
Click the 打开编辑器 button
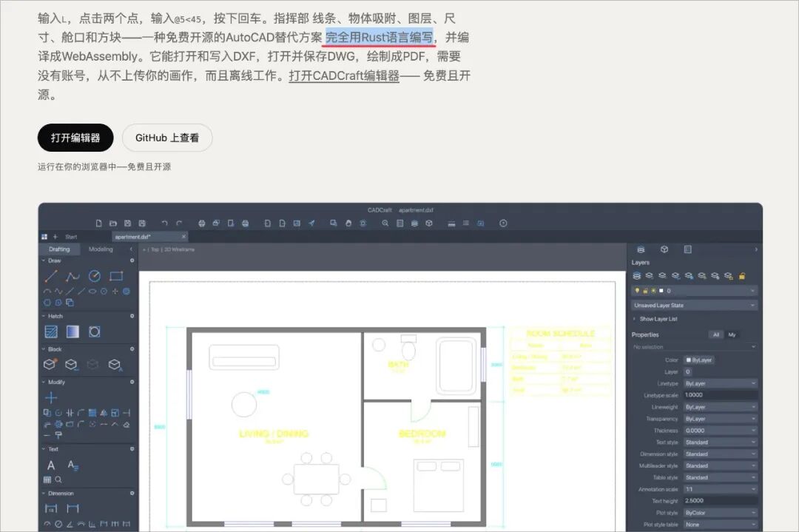point(75,138)
